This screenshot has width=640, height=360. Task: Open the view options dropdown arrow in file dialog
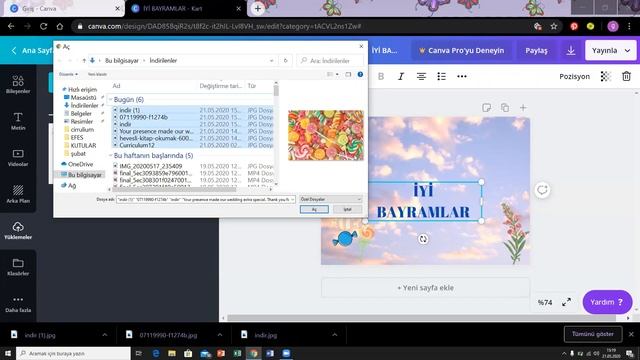click(x=337, y=74)
